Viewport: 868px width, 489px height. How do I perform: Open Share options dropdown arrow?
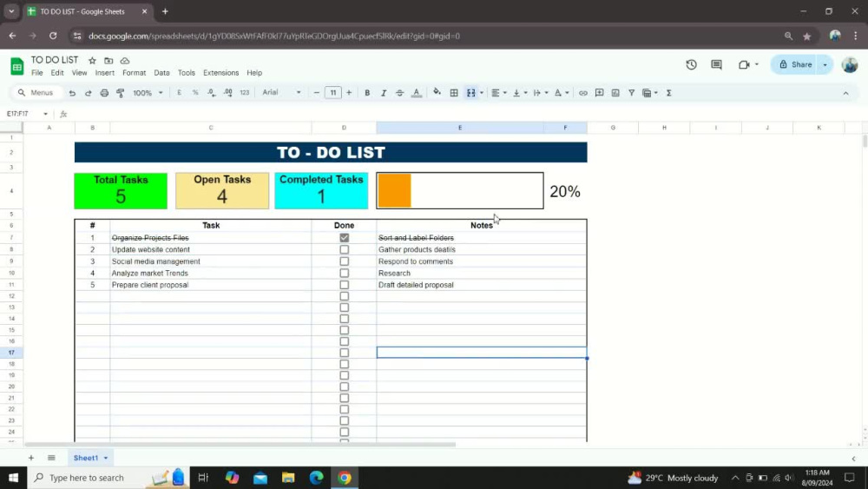(825, 65)
